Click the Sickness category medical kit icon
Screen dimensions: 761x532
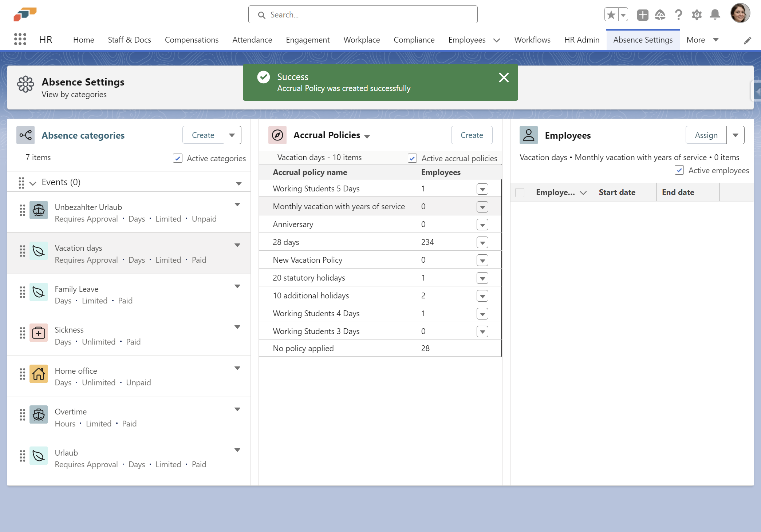click(39, 333)
